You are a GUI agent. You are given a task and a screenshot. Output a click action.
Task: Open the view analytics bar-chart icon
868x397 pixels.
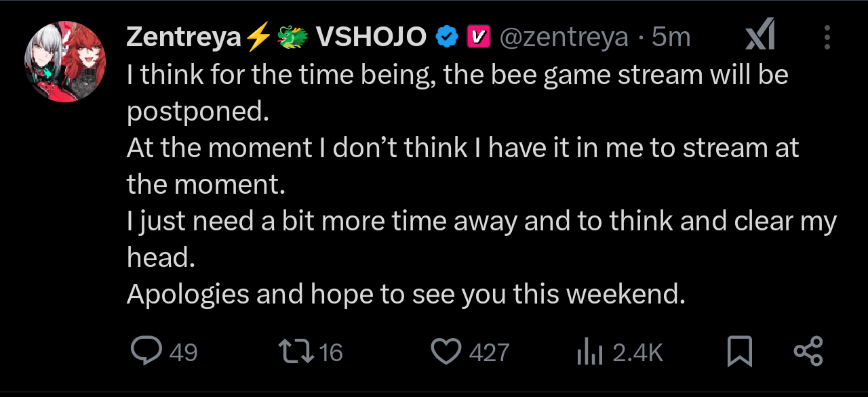pos(590,352)
